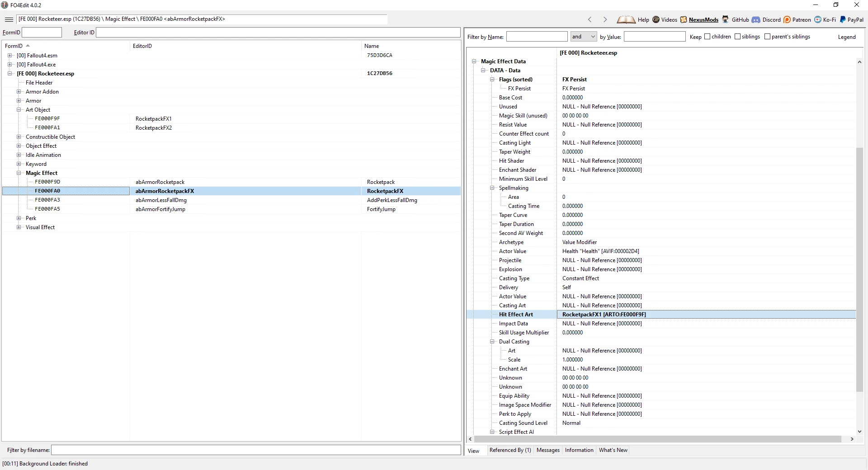The width and height of the screenshot is (868, 470).
Task: Collapse the Flags (sorted) node
Action: point(492,80)
